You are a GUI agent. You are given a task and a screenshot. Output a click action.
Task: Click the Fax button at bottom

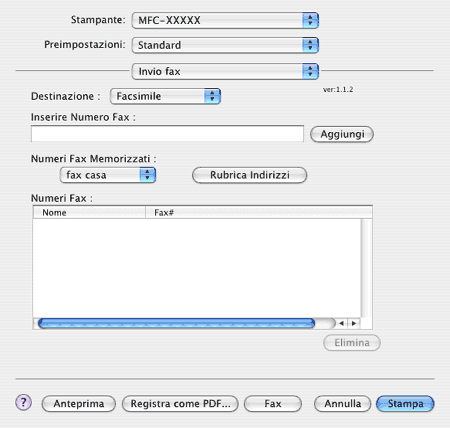[x=273, y=404]
